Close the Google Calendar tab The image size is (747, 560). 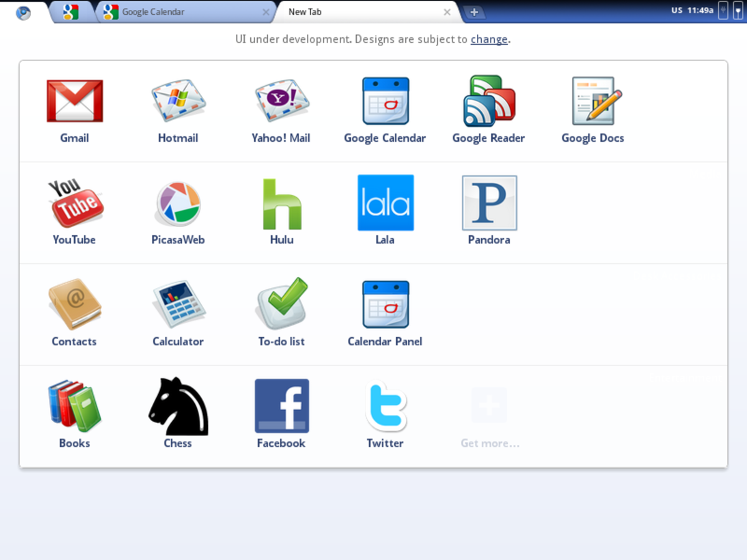pos(266,12)
